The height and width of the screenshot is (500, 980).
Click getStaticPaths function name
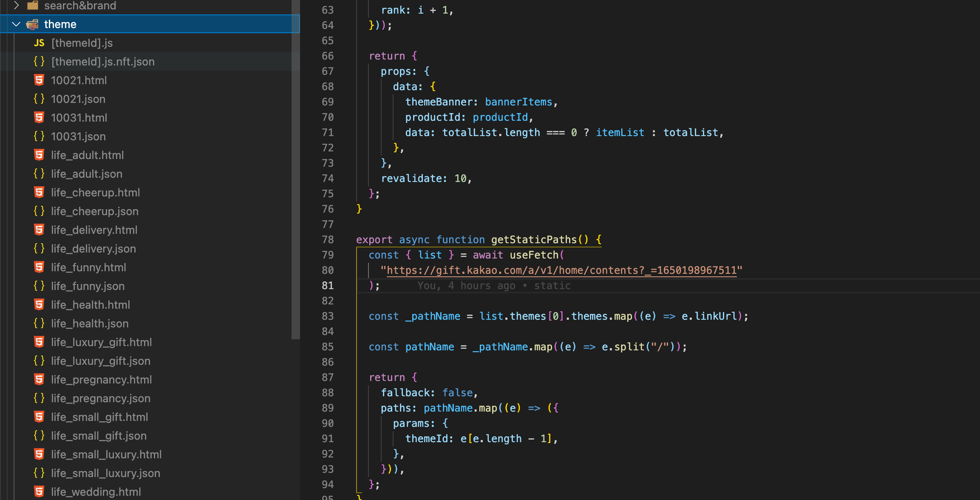(534, 240)
